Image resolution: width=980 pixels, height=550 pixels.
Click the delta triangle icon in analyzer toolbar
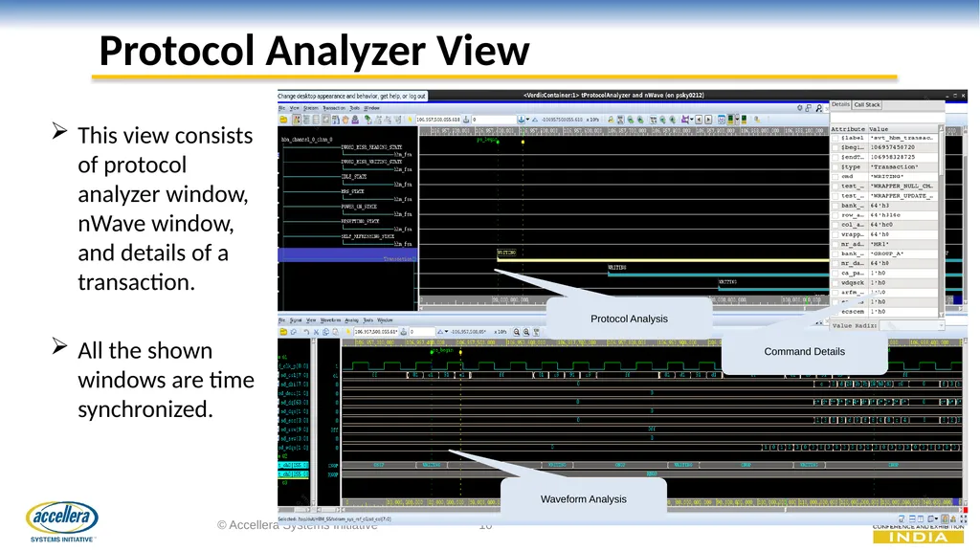535,120
